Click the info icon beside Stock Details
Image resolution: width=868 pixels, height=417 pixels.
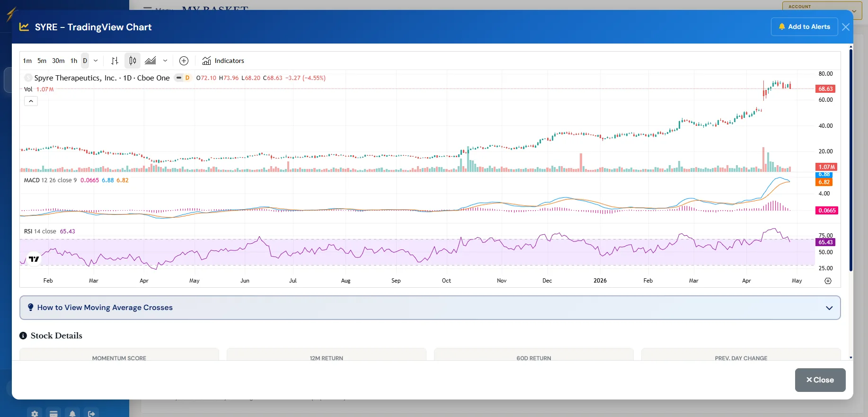23,336
